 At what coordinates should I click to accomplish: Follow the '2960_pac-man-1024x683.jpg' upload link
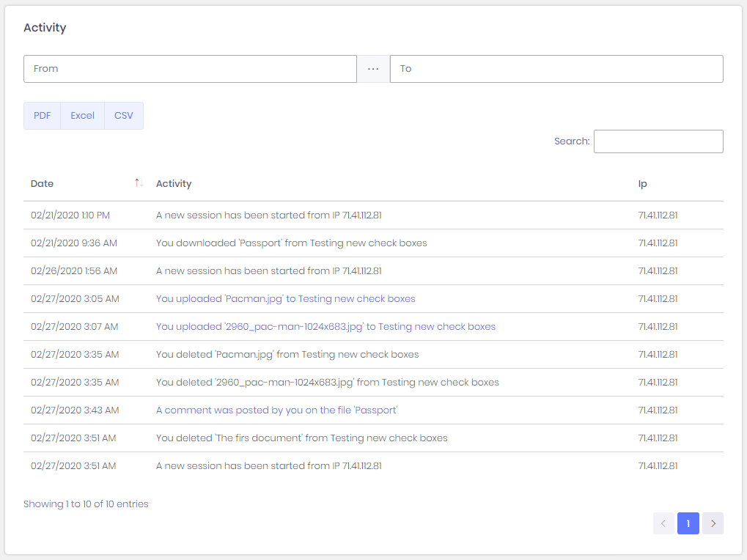coord(325,326)
